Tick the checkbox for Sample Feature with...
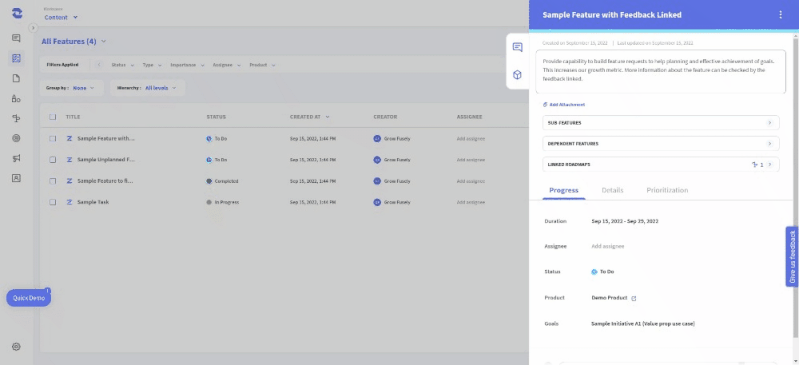Viewport: 799px width, 365px height. pyautogui.click(x=52, y=139)
